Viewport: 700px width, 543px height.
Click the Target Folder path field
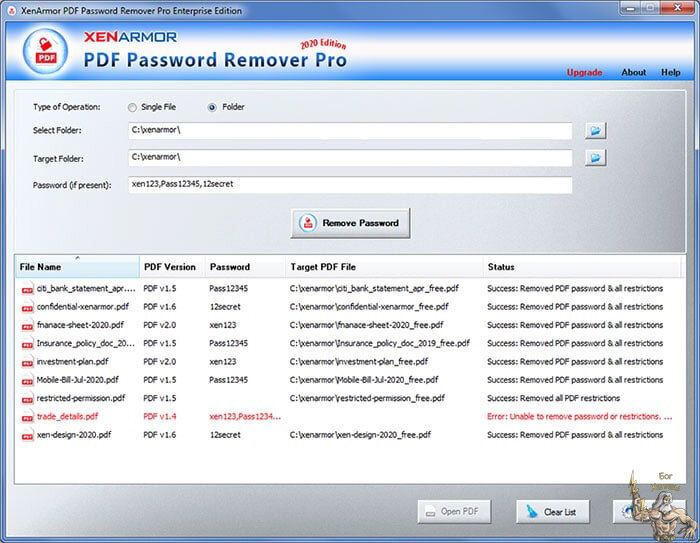pos(350,158)
